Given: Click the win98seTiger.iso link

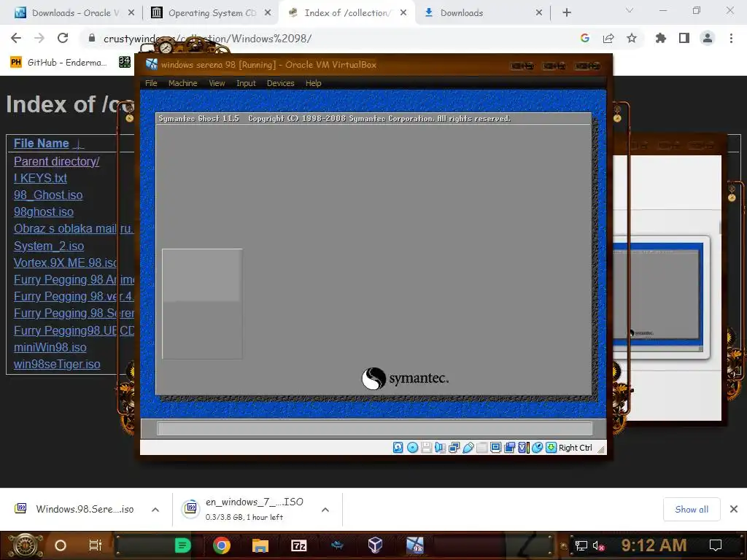Looking at the screenshot, I should [57, 365].
